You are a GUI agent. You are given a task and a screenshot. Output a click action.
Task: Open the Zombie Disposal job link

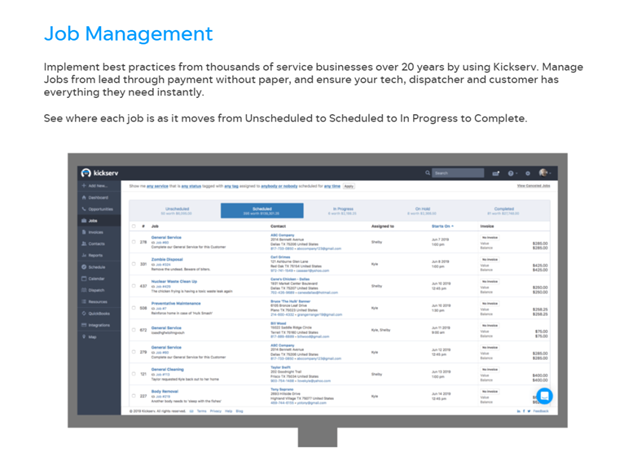(x=167, y=259)
